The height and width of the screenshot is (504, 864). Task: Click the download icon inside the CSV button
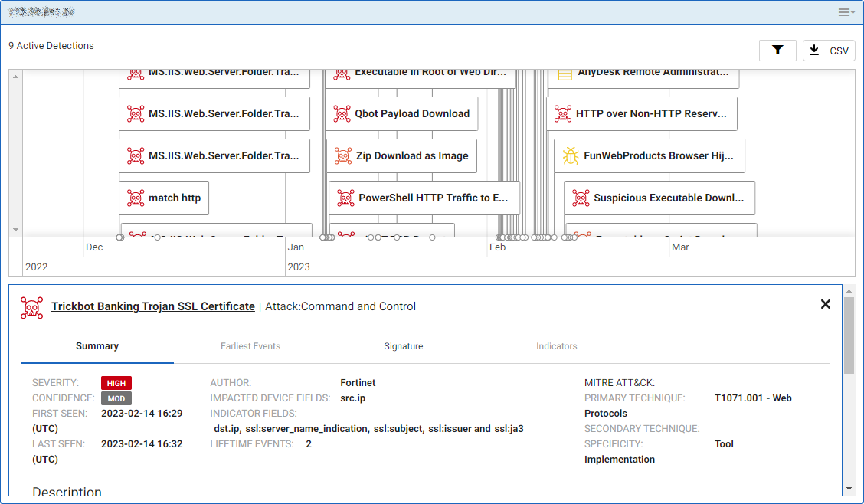(814, 50)
